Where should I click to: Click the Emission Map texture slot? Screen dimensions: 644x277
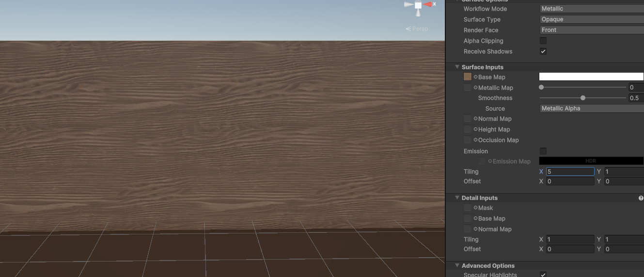click(482, 161)
